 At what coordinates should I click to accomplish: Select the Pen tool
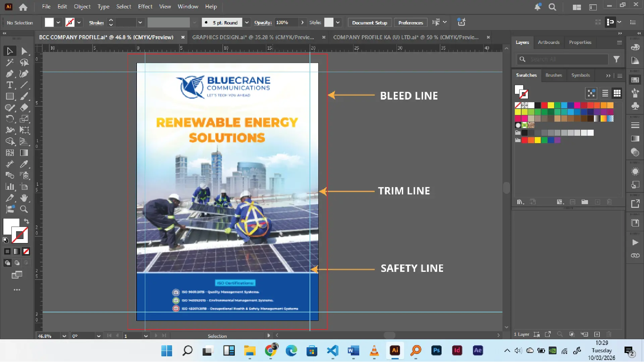pyautogui.click(x=9, y=74)
